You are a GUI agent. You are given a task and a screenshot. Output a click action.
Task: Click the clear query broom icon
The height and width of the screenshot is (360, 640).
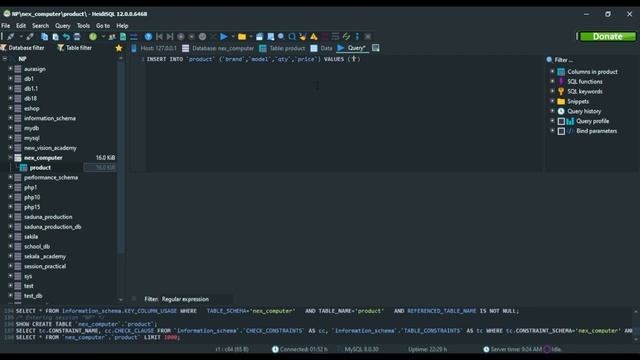click(x=302, y=37)
